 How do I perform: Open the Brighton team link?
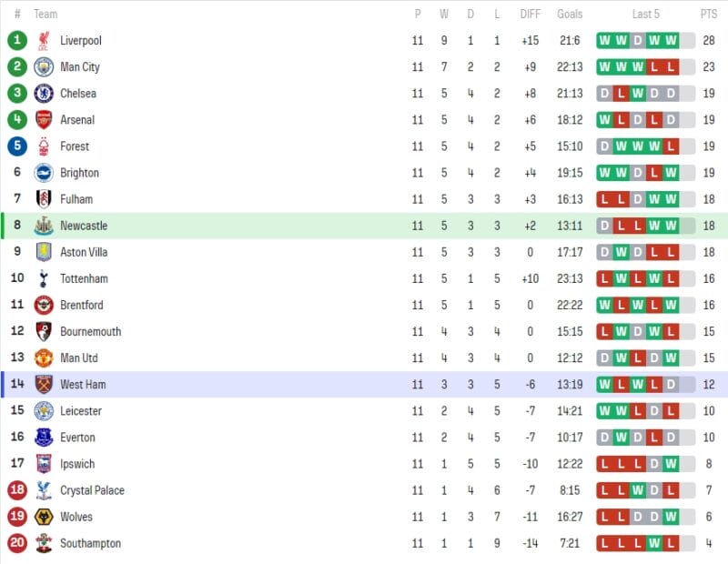pos(79,173)
